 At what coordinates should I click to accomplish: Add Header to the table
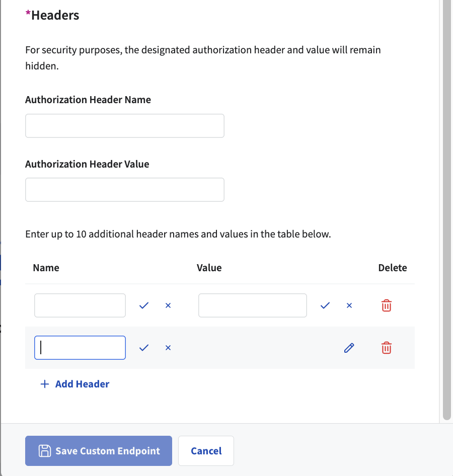point(74,384)
